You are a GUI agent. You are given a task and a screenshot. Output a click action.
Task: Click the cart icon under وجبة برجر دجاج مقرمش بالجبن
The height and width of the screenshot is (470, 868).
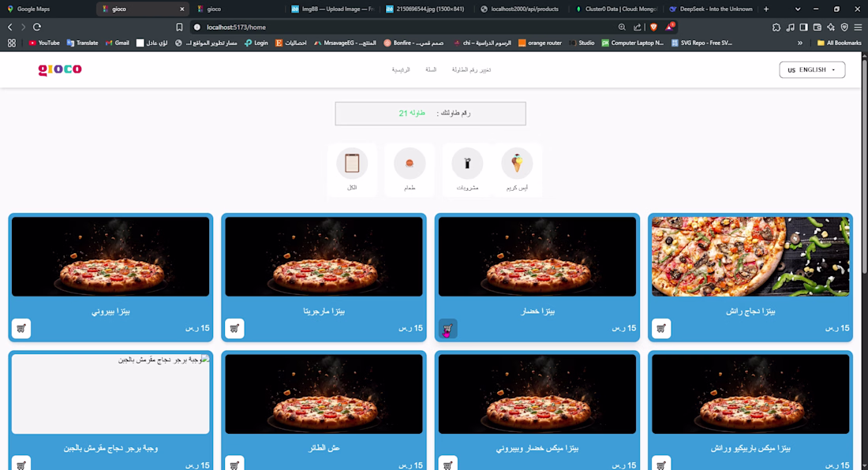pos(21,464)
